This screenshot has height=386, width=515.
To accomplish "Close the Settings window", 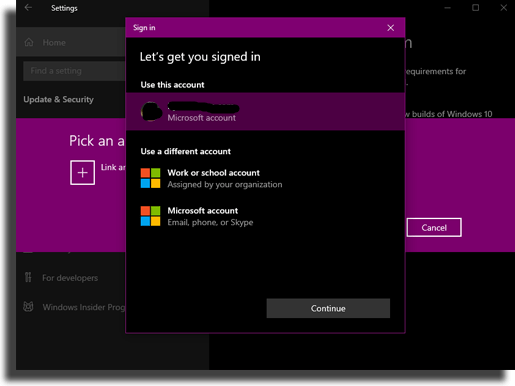I will pos(504,8).
